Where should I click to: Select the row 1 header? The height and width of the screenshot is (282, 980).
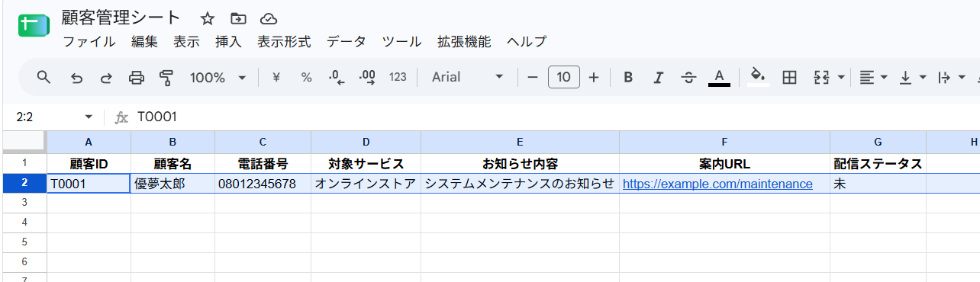[x=24, y=163]
